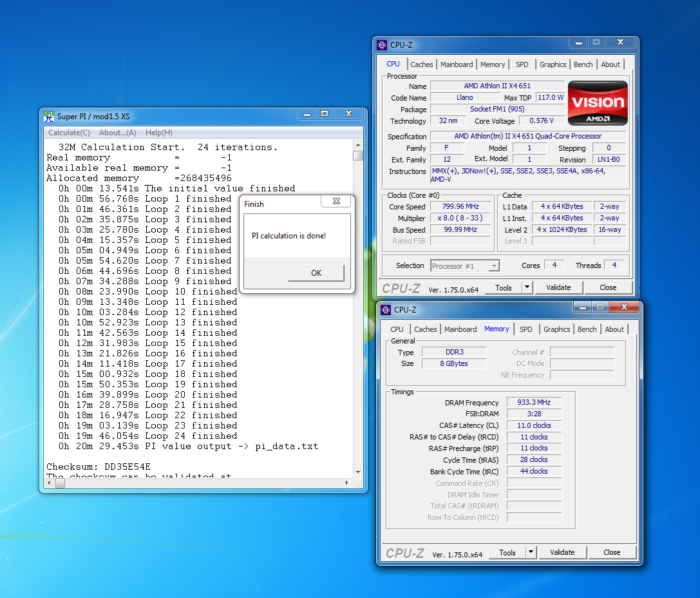
Task: Click the memory Type value DDR3
Action: [x=454, y=352]
